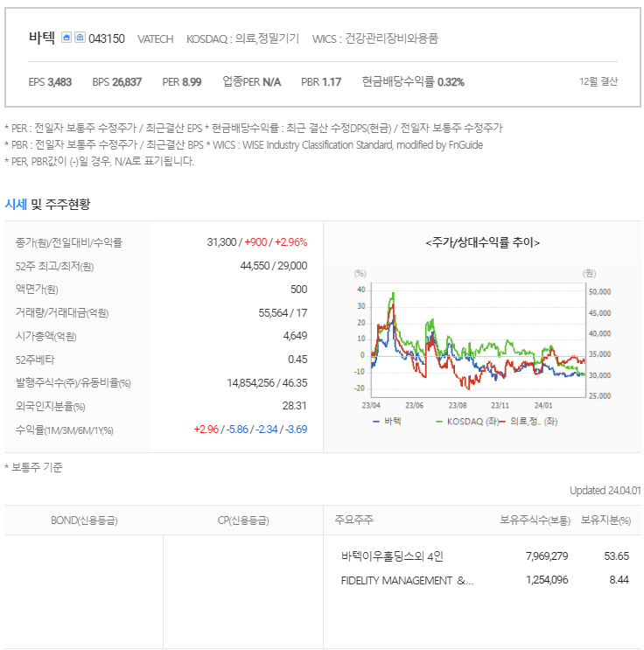Viewport: 644px width, 650px height.
Task: Click the 52주 최고/최저(원) row label
Action: coord(55,266)
